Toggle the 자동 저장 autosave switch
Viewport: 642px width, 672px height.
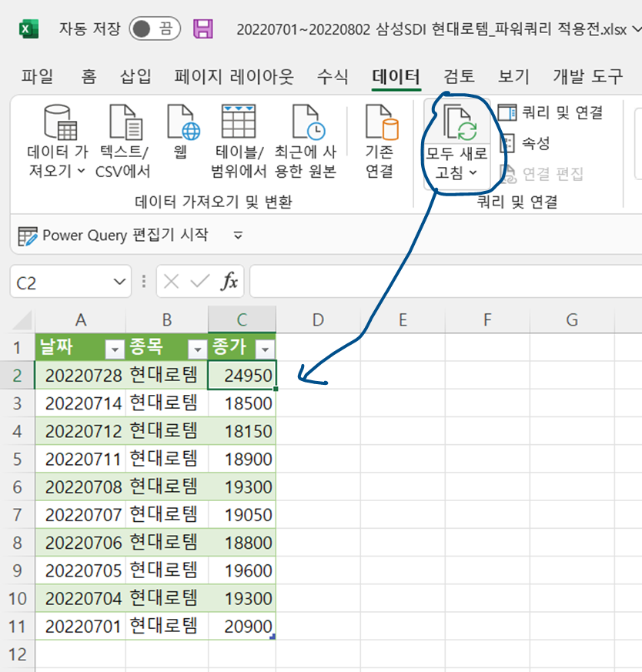[155, 29]
